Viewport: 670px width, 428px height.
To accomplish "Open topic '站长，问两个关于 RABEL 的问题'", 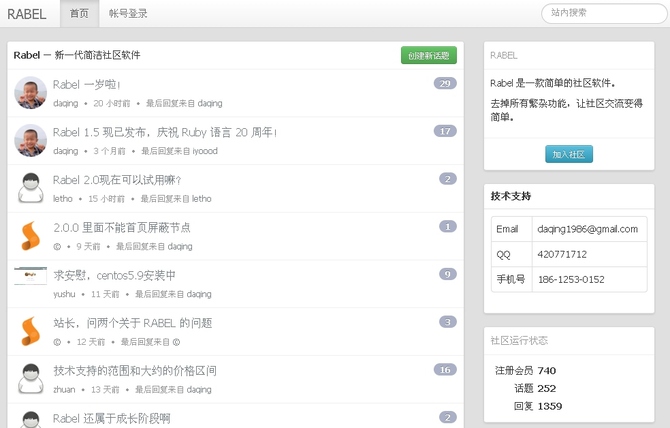I will (x=132, y=323).
